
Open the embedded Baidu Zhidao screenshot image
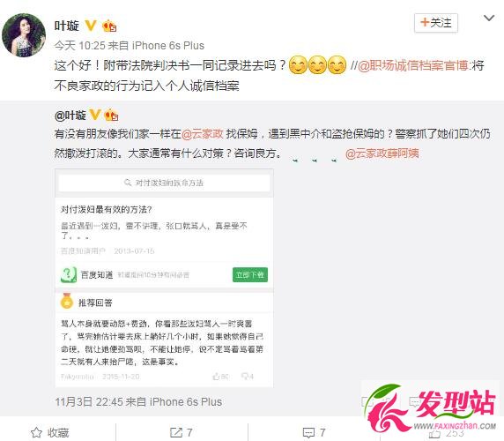[164, 278]
